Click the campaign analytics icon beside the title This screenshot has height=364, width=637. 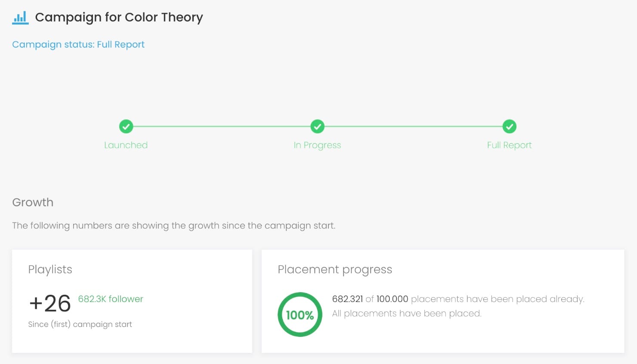pos(20,17)
